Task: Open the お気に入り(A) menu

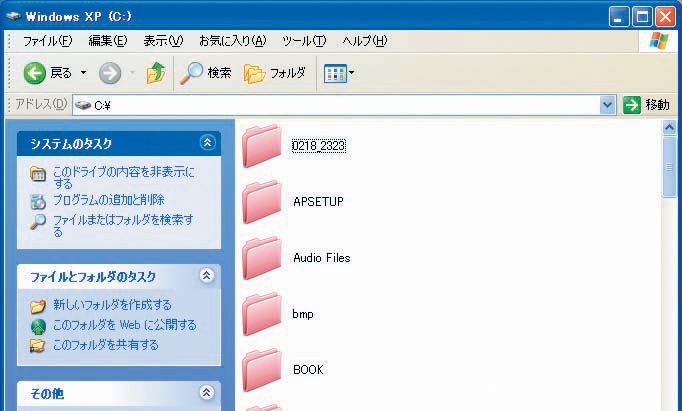Action: [232, 41]
